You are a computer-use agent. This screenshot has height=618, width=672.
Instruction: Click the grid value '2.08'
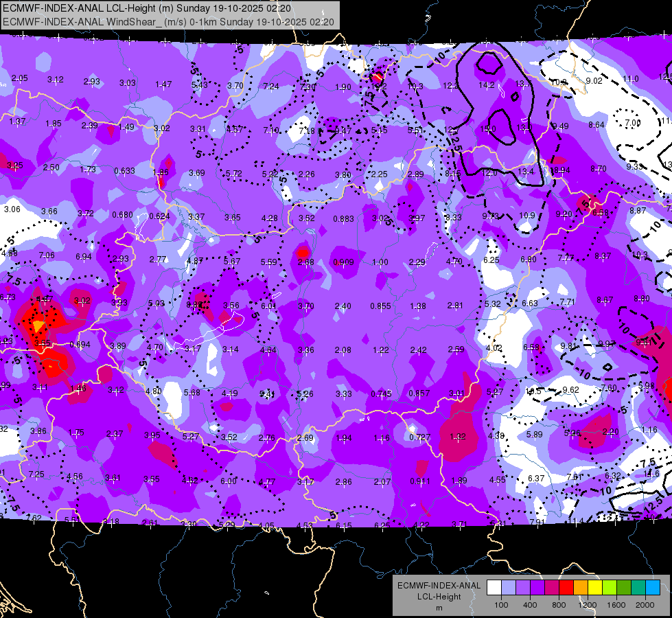point(343,350)
